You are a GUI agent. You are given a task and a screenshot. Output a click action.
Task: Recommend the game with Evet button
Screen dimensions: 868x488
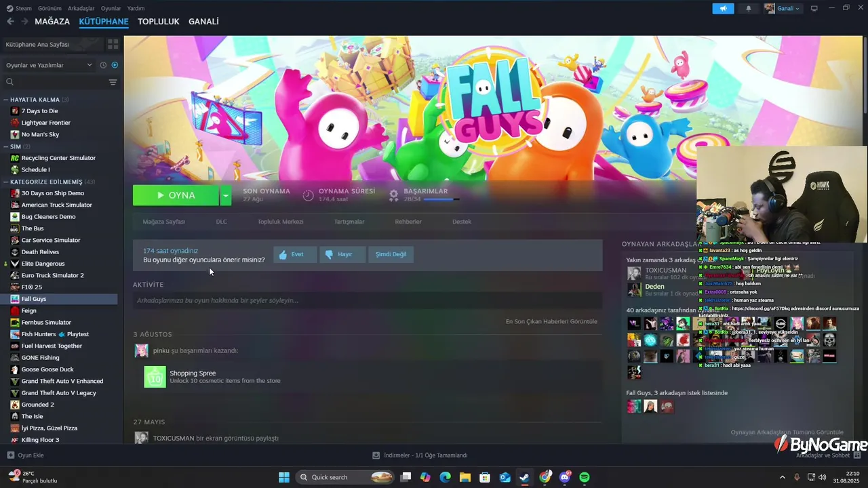click(295, 254)
